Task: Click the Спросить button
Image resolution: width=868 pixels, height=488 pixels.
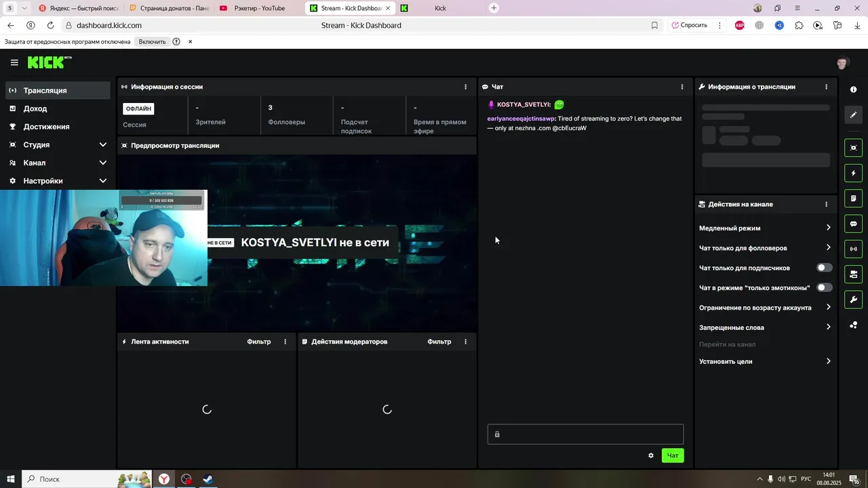Action: [x=690, y=25]
